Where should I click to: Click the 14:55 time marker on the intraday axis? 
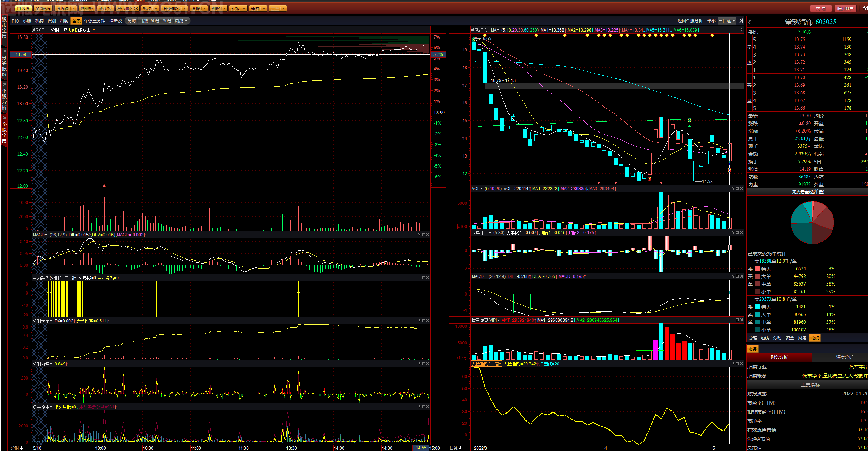point(421,448)
